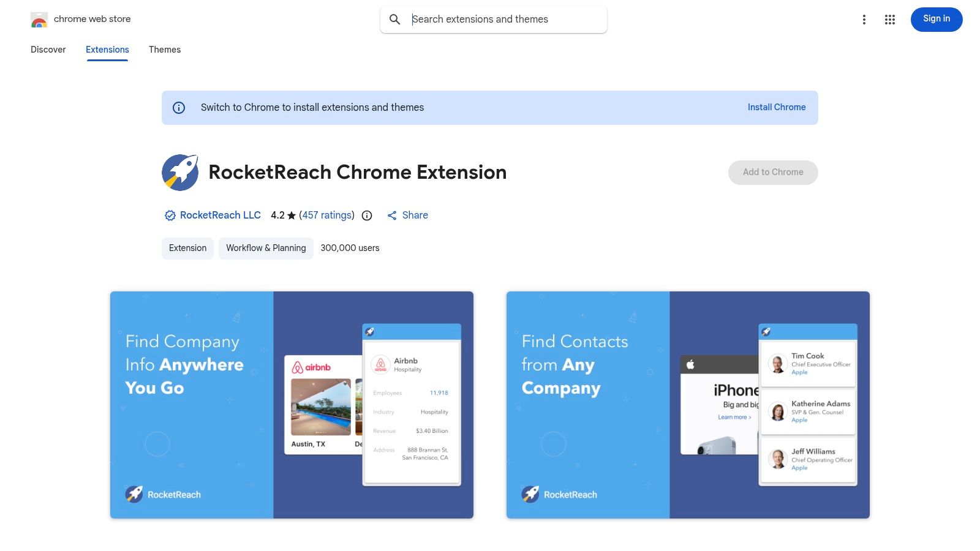Click the RocketReach rocket extension logo
Image resolution: width=980 pixels, height=551 pixels.
(180, 173)
